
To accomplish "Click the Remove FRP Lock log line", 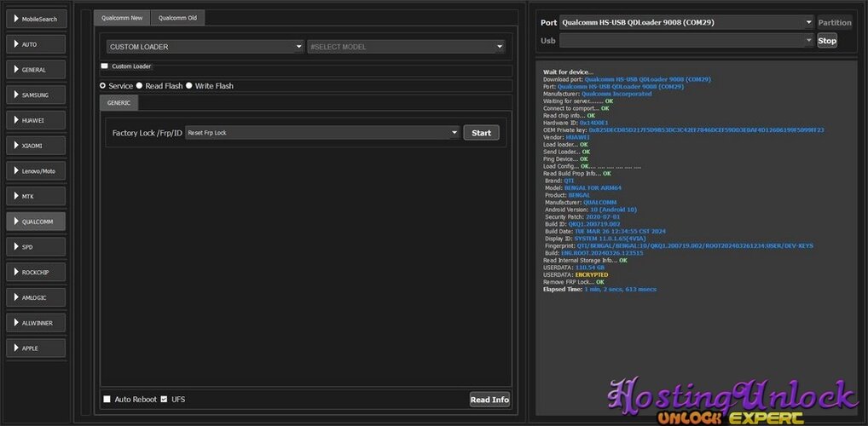I will coord(574,282).
